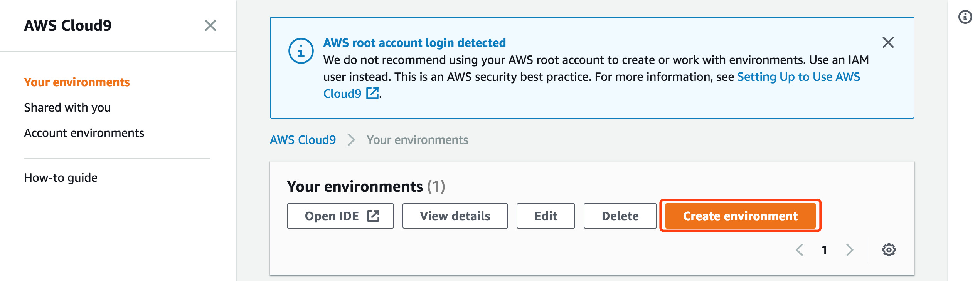Open Shared with you in the sidebar
This screenshot has height=281, width=980.
point(67,107)
